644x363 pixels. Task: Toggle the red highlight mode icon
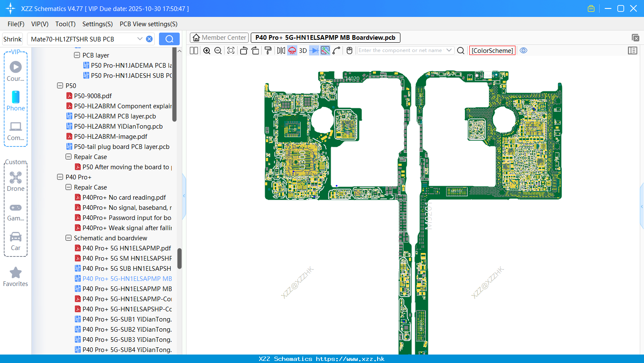(x=292, y=50)
